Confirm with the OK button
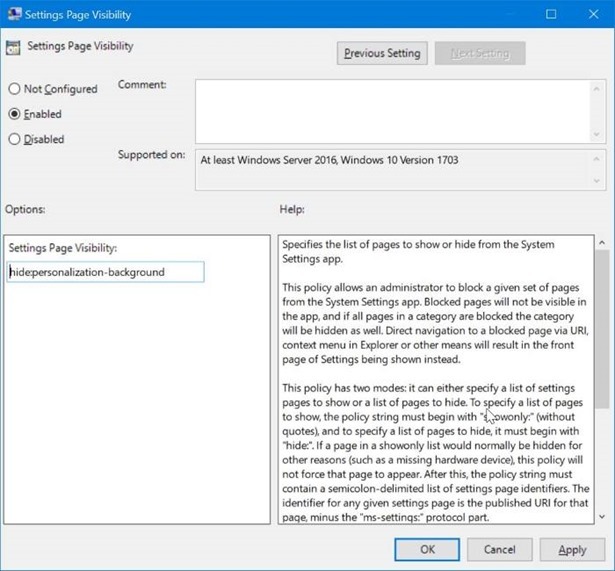The height and width of the screenshot is (571, 615). (427, 549)
